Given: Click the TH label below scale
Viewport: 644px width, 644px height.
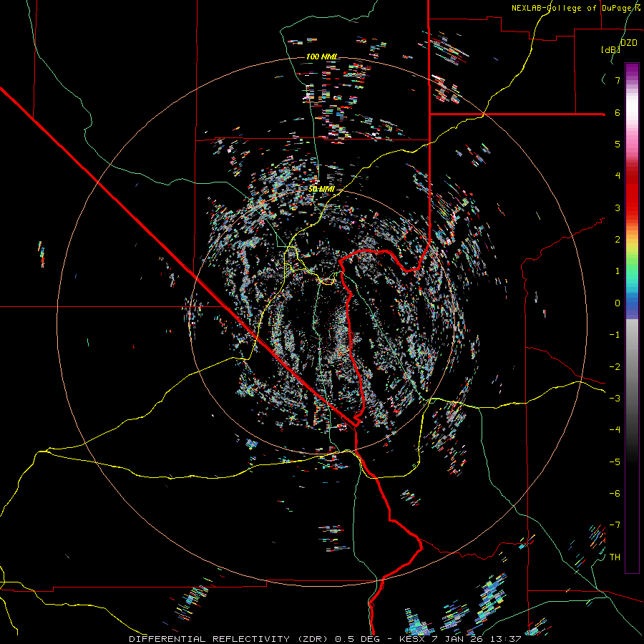Looking at the screenshot, I should [615, 557].
